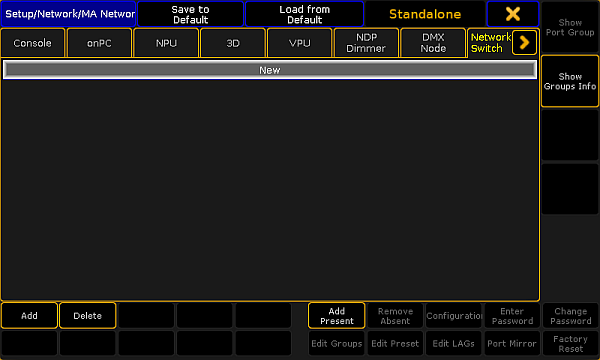Open the Console tab

[x=33, y=43]
